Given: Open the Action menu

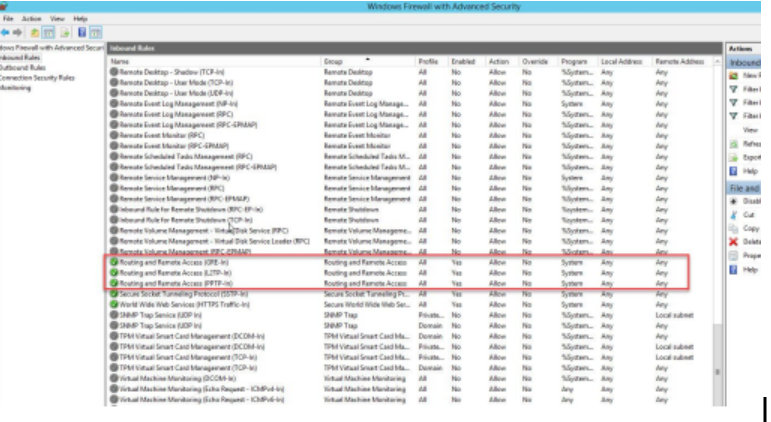Looking at the screenshot, I should click(31, 19).
